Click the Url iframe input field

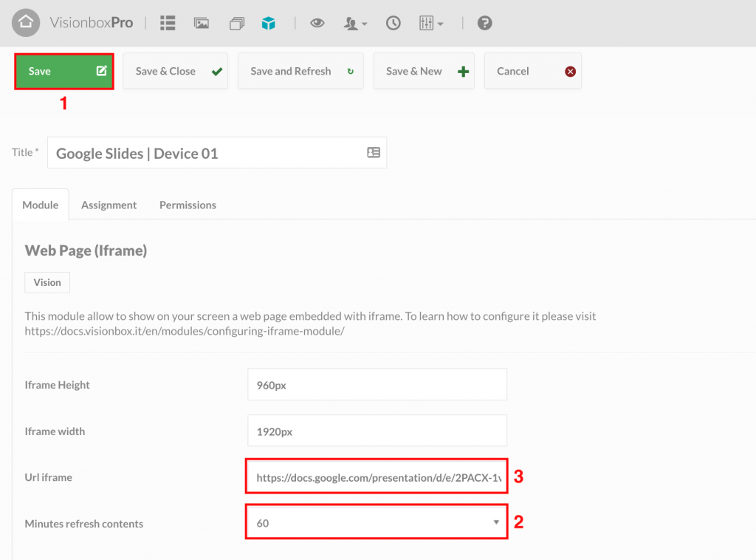pyautogui.click(x=377, y=477)
